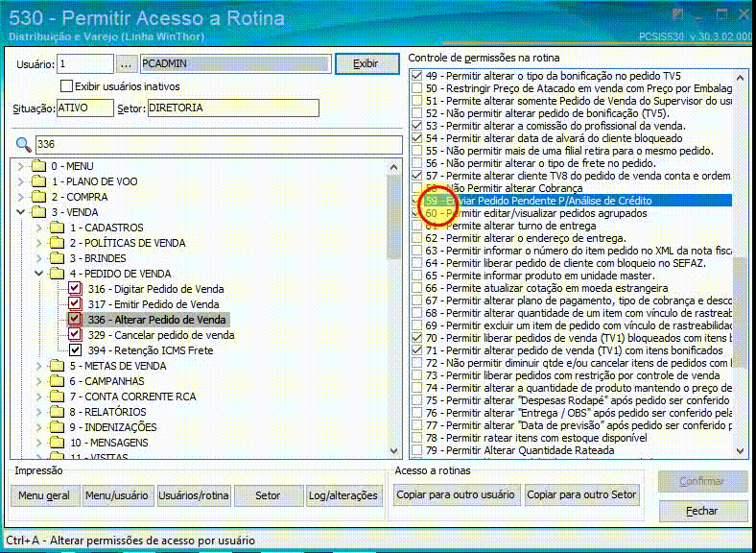Image resolution: width=756 pixels, height=553 pixels.
Task: Click the Setor field showing DIRETORIA
Action: coord(233,108)
